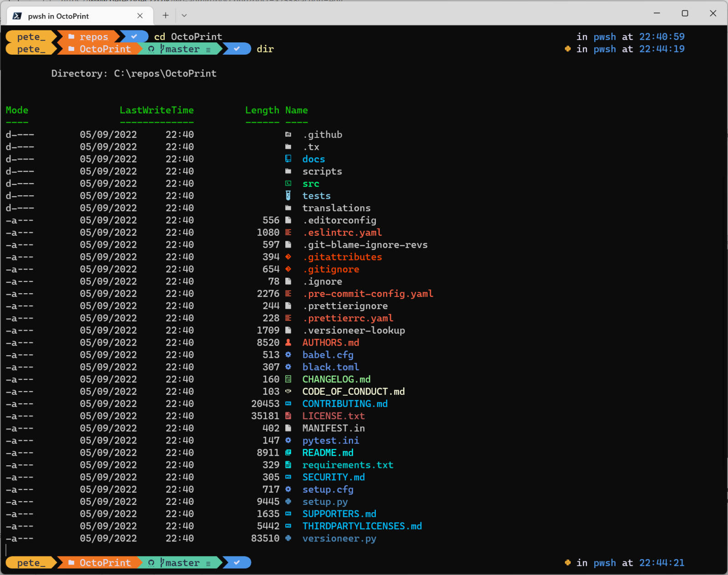Click the book icon beside docs folder
Image resolution: width=728 pixels, height=575 pixels.
point(288,159)
